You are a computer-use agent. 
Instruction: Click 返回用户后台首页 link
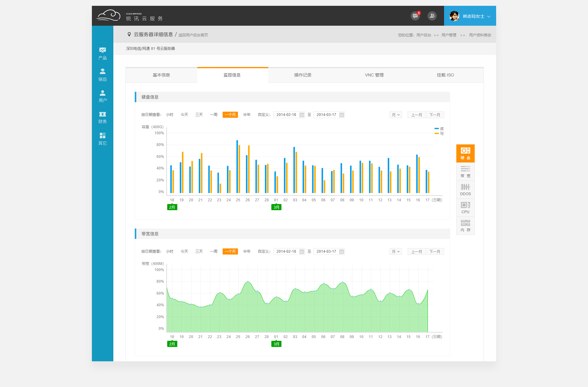[193, 35]
